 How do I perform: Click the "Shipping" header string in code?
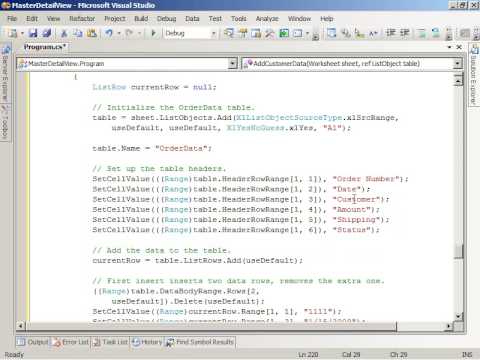click(356, 219)
